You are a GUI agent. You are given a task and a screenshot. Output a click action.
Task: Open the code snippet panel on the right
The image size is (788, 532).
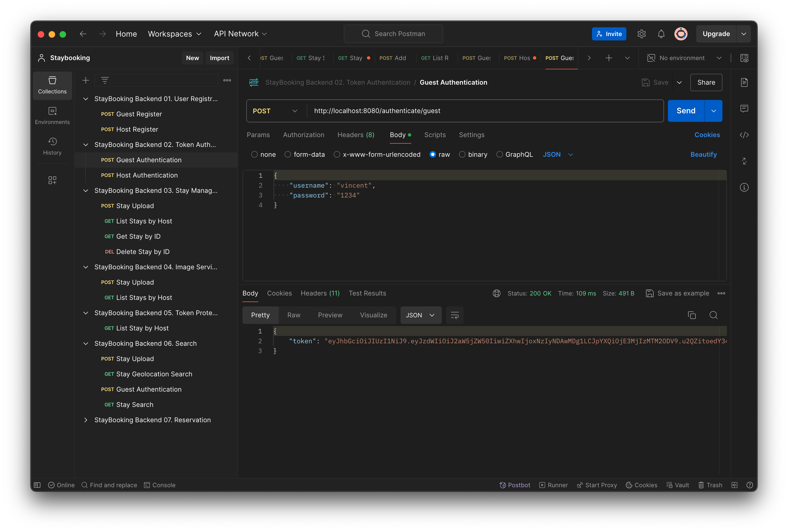pyautogui.click(x=745, y=135)
